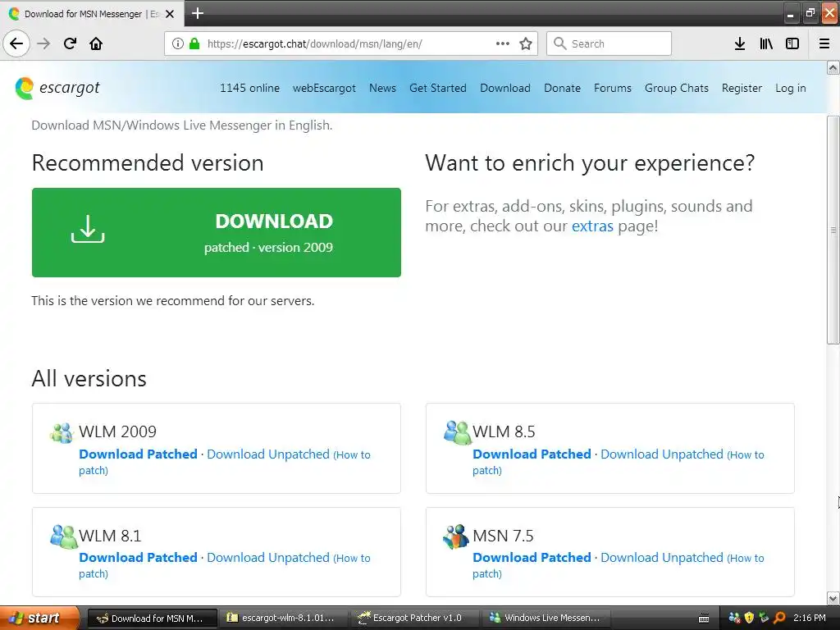The height and width of the screenshot is (630, 840).
Task: Click the page vertical scrollbar thumb
Action: [x=833, y=230]
